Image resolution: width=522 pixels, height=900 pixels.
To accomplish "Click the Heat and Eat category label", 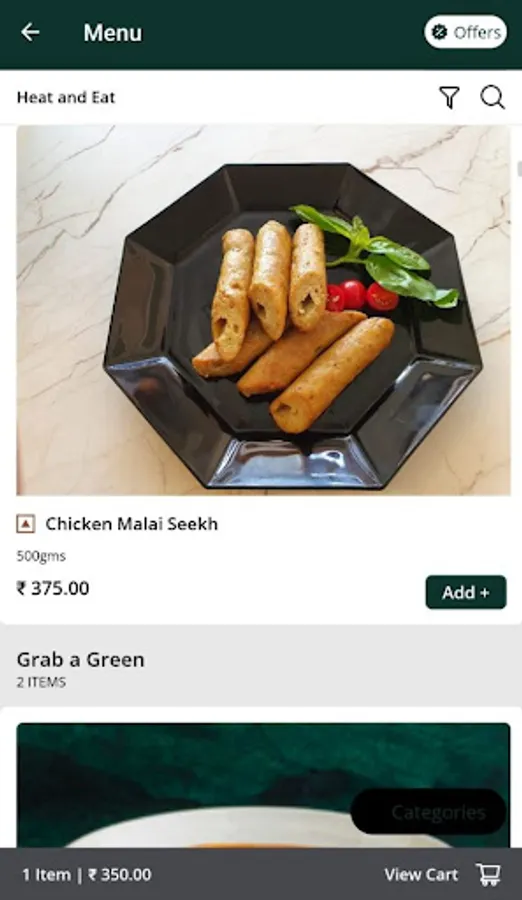I will pyautogui.click(x=66, y=98).
